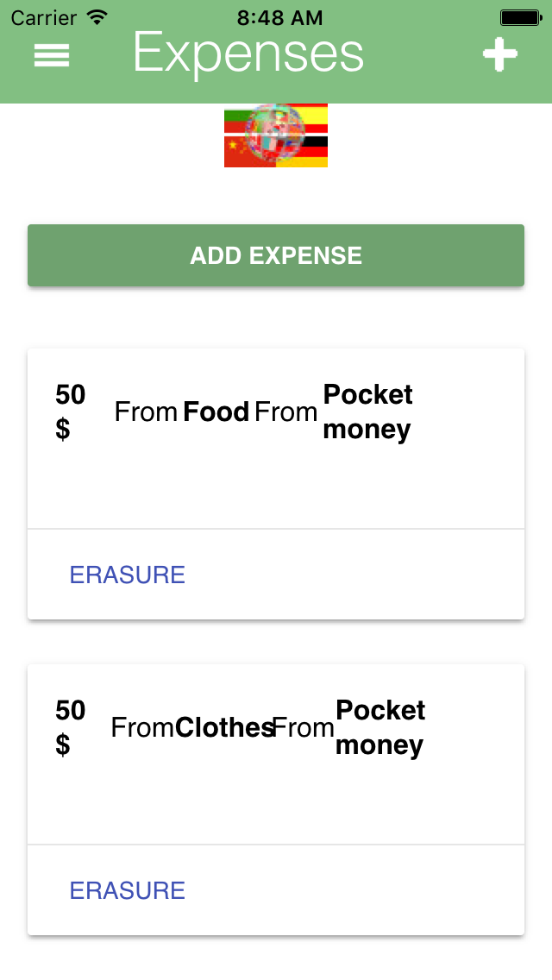This screenshot has width=552, height=980.
Task: Open the Clothes expense card body
Action: click(x=276, y=754)
